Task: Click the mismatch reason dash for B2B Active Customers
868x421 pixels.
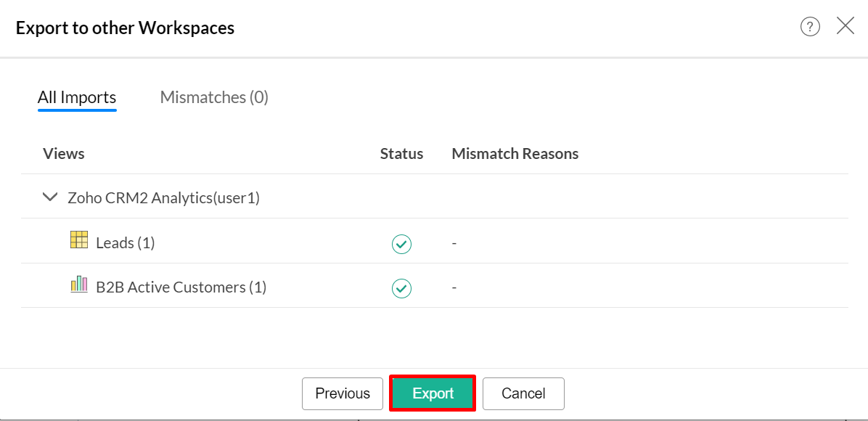Action: (x=454, y=288)
